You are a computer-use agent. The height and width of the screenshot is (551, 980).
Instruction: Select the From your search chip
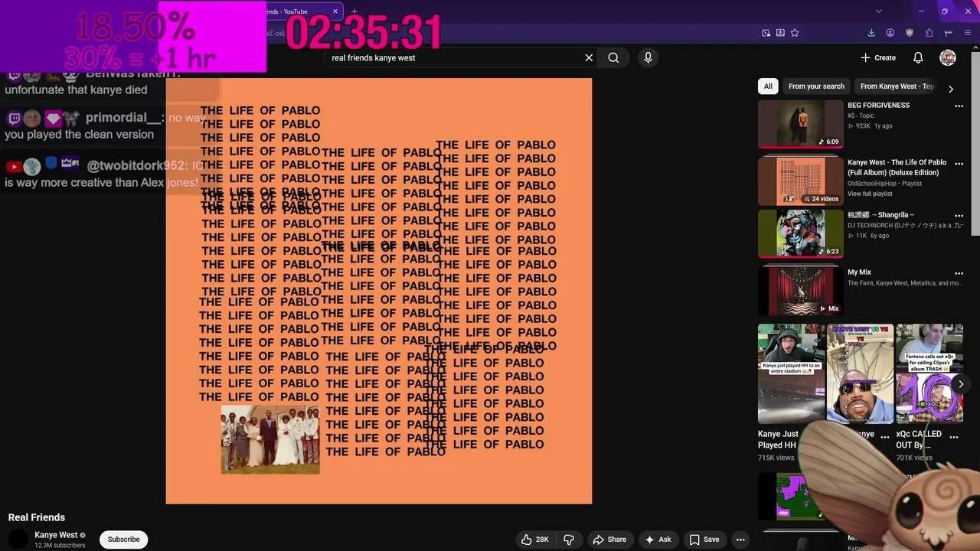pyautogui.click(x=816, y=86)
